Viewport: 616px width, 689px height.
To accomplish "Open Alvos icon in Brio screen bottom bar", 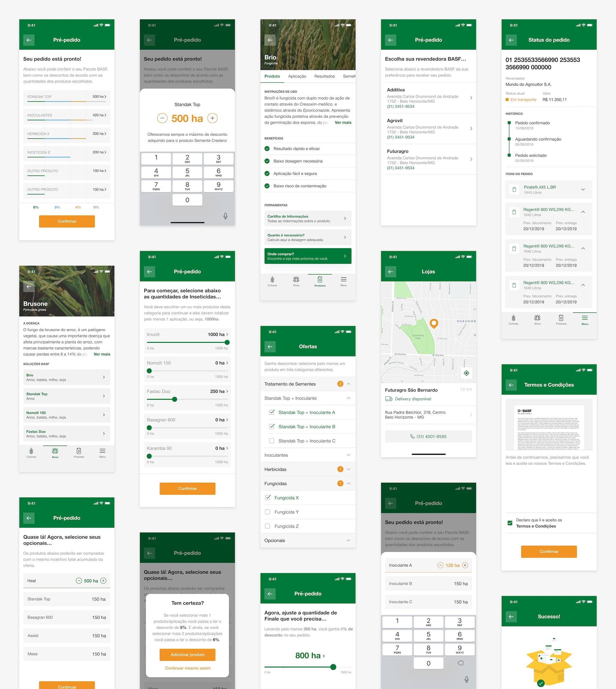I will (x=296, y=281).
